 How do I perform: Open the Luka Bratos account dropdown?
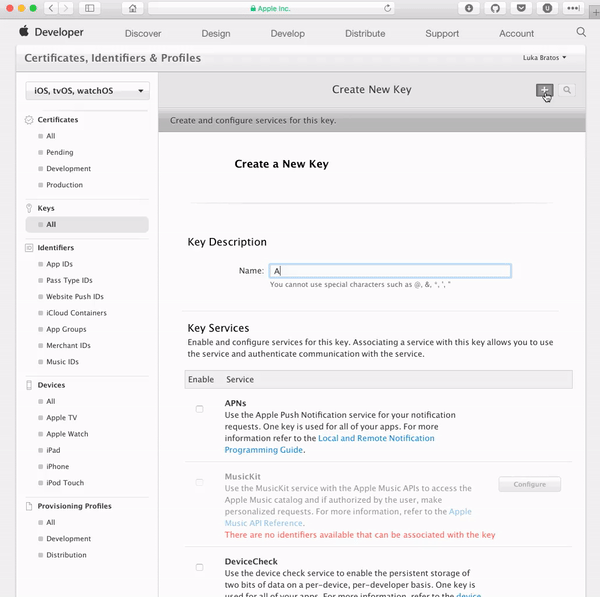click(x=545, y=58)
